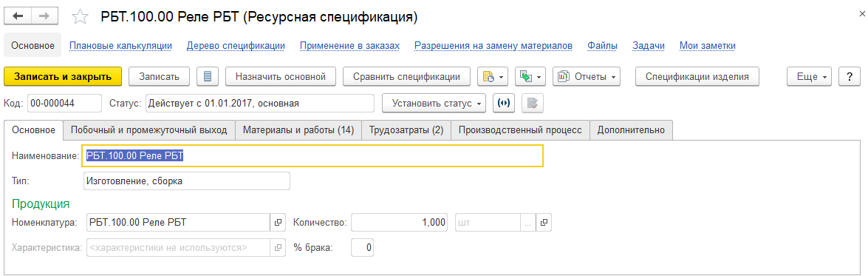Image resolution: width=868 pixels, height=276 pixels.
Task: Switch to Побочный и промежуточный выход tab
Action: 149,130
